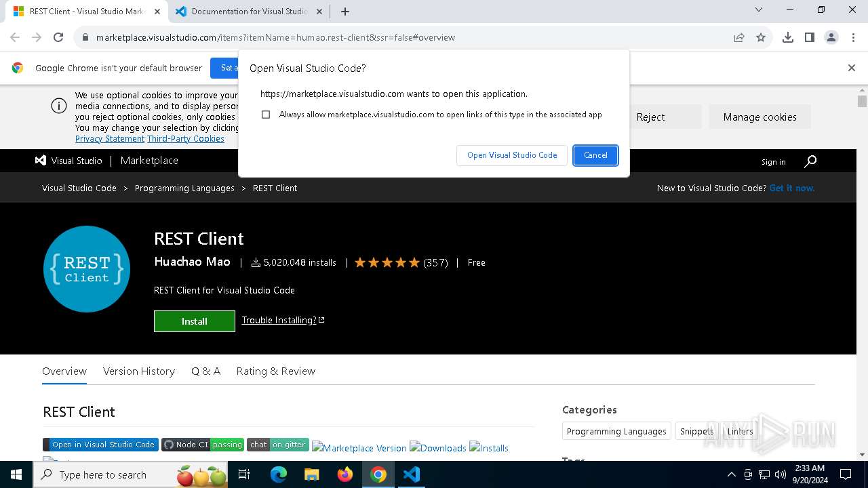Click the address bar URL
The width and height of the screenshot is (868, 488).
275,37
